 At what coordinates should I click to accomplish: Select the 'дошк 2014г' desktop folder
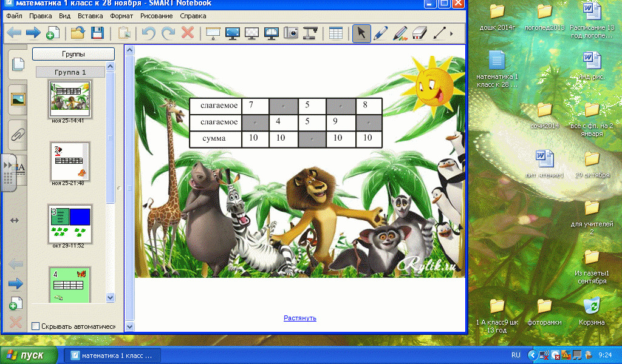[497, 17]
